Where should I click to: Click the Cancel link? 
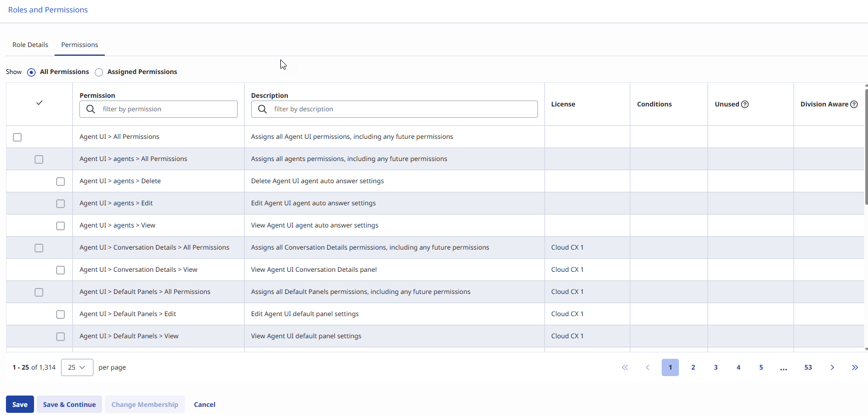204,405
